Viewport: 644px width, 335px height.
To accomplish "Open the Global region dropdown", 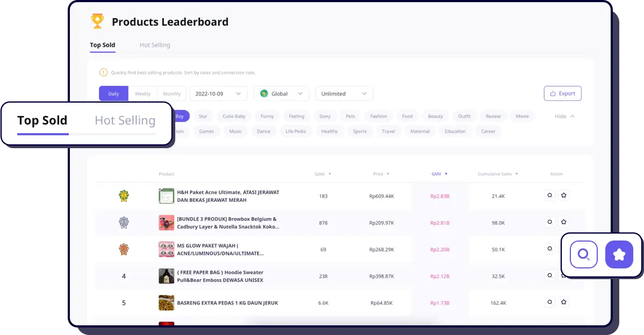I will pos(281,93).
